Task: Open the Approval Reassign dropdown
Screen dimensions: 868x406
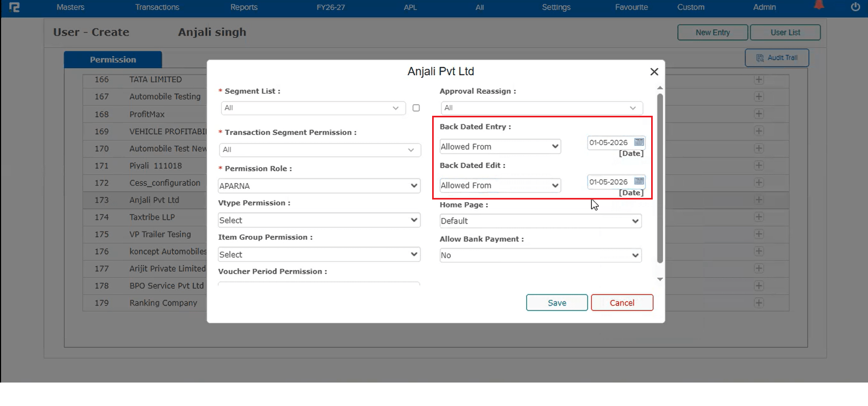Action: 542,108
